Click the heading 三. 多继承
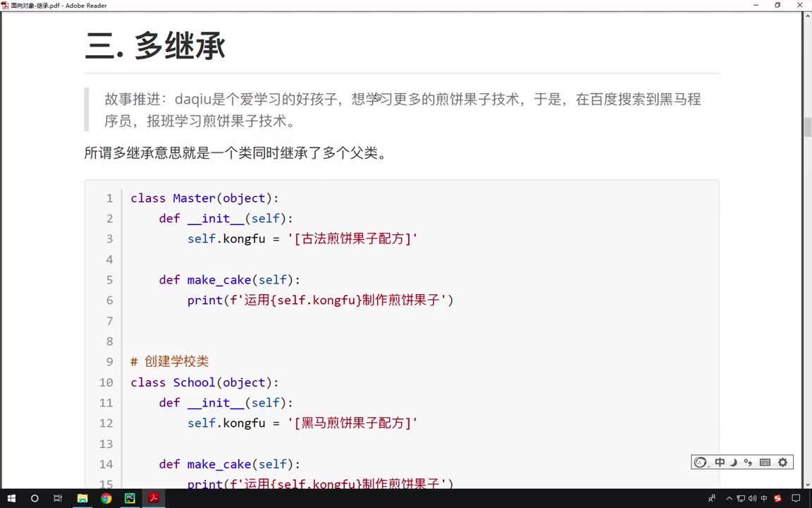 [155, 46]
